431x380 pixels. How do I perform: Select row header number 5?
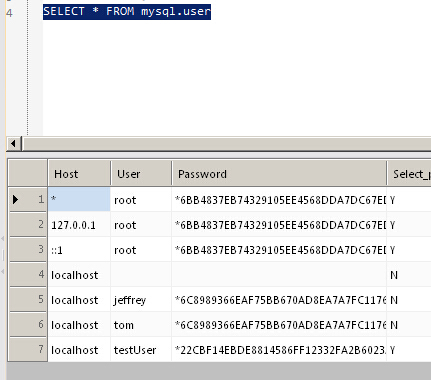(28, 299)
